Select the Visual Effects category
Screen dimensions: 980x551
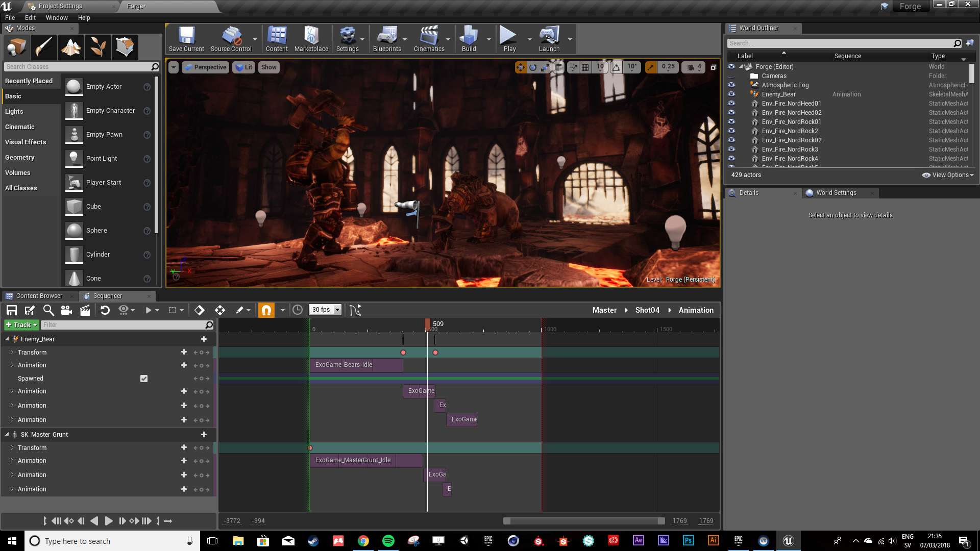[26, 142]
